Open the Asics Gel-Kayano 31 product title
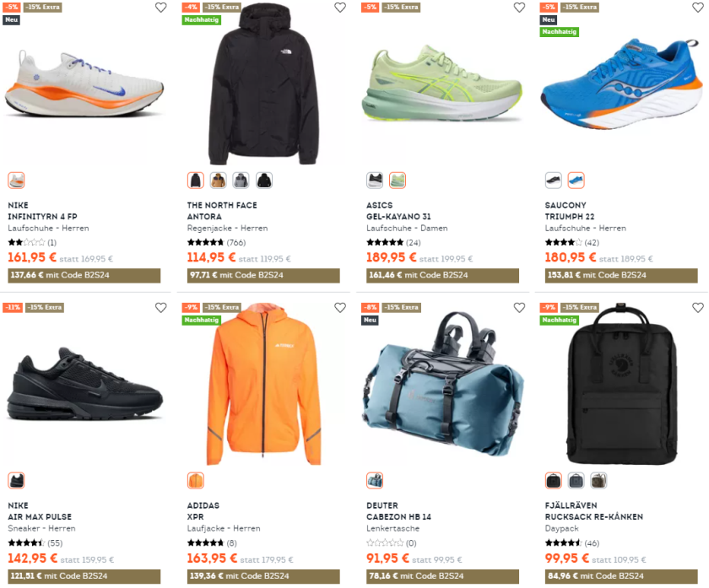Image resolution: width=709 pixels, height=588 pixels. point(398,217)
